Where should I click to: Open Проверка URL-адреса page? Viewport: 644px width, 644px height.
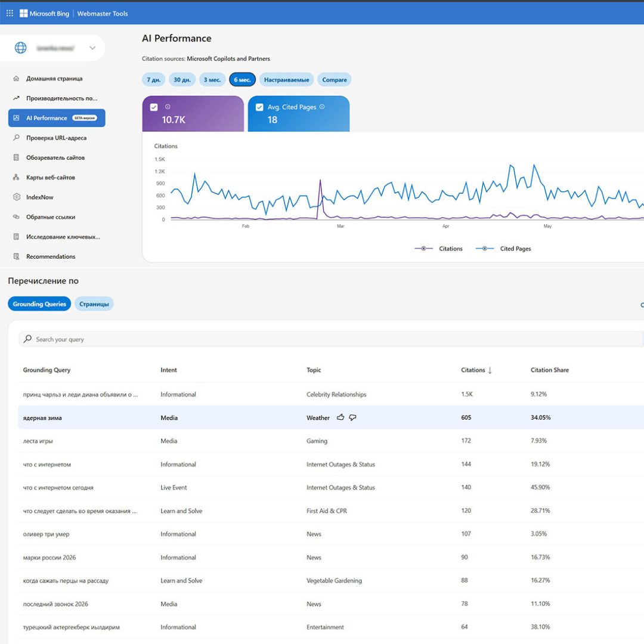[56, 138]
